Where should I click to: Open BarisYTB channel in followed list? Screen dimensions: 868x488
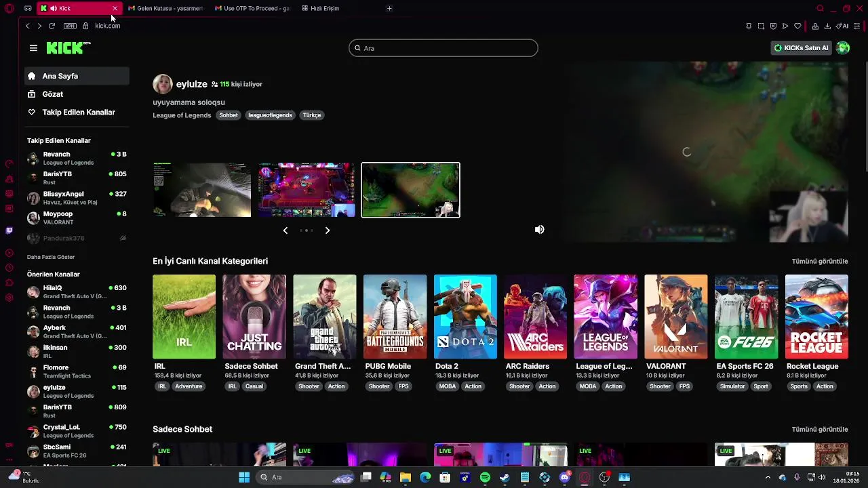click(77, 178)
